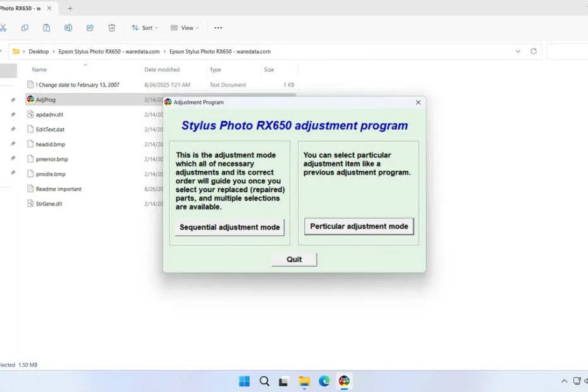The image size is (588, 392).
Task: Click Quit in the Adjustment Program dialog
Action: 294,260
